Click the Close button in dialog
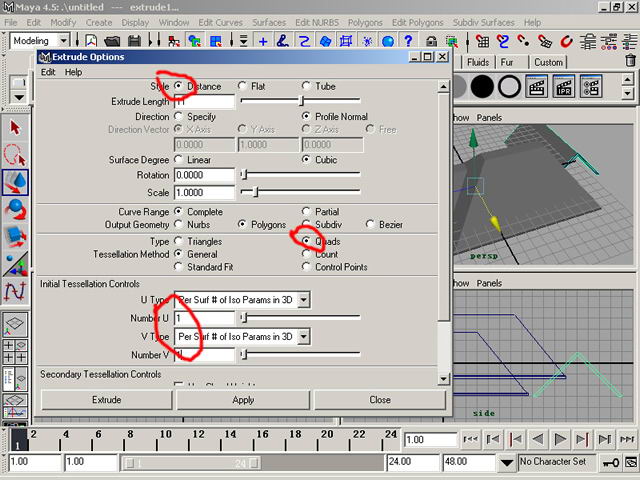The image size is (640, 480). pos(380,400)
